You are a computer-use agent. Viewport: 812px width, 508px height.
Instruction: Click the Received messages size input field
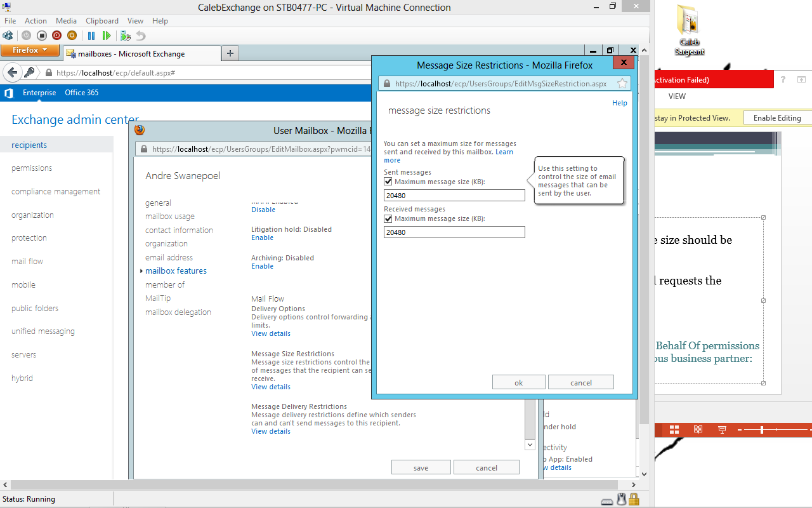point(454,232)
